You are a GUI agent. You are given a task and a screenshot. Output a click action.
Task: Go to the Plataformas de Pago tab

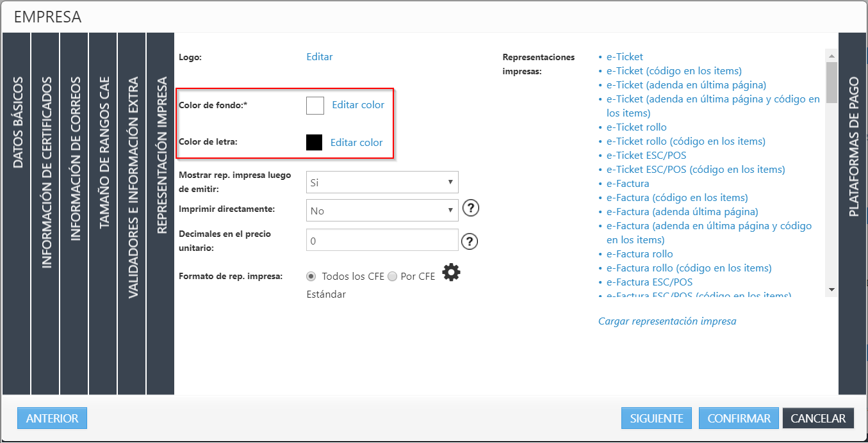click(x=853, y=147)
